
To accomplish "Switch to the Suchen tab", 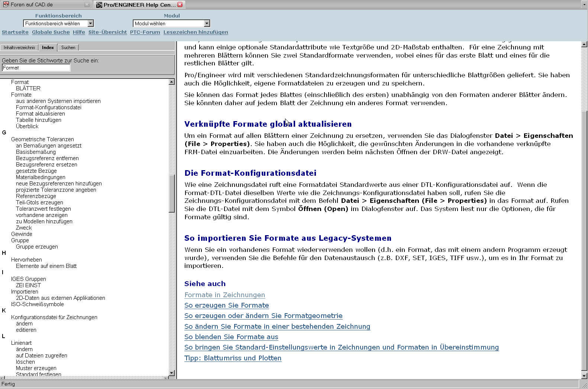I will point(68,48).
